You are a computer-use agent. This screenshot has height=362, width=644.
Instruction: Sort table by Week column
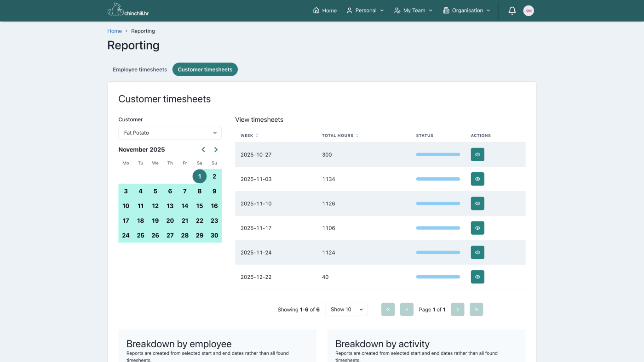249,136
